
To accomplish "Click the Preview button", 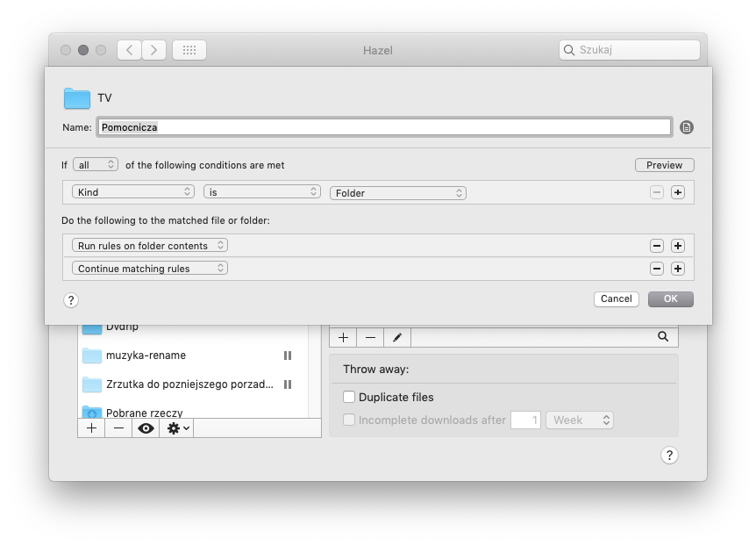I will tap(664, 165).
